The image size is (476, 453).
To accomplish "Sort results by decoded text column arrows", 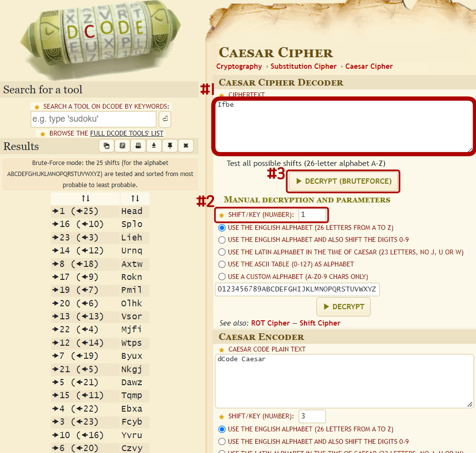I will 135,199.
